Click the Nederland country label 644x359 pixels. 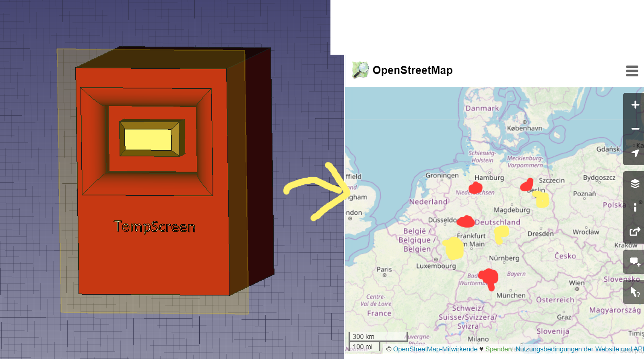428,202
